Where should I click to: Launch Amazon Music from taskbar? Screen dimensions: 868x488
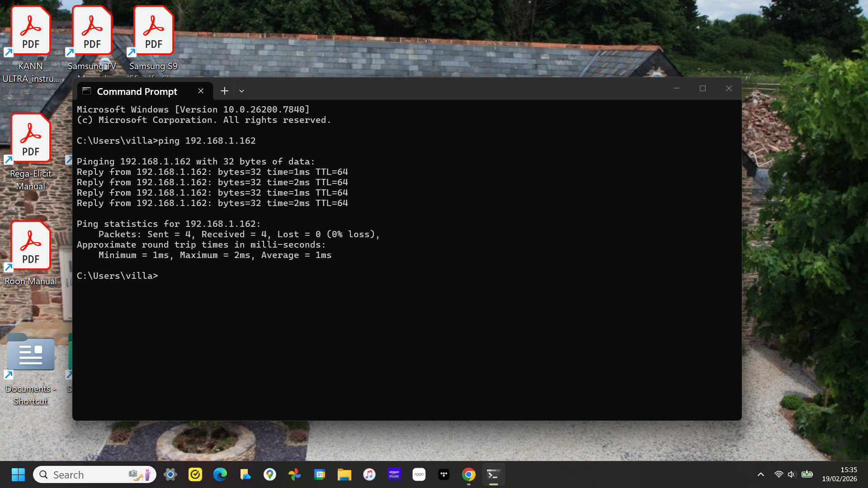click(x=394, y=474)
